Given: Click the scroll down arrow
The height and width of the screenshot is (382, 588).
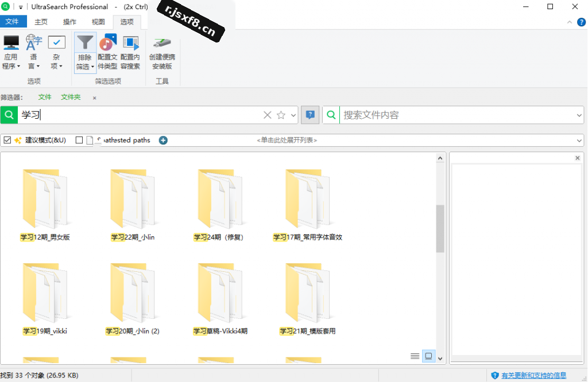Looking at the screenshot, I should tap(440, 358).
